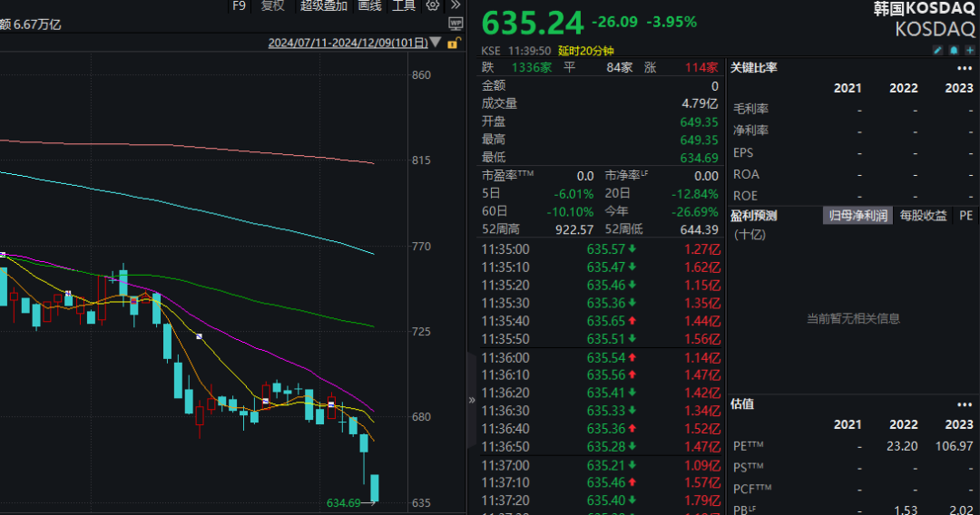Image resolution: width=980 pixels, height=515 pixels.
Task: Click the 估值 section header
Action: [742, 403]
